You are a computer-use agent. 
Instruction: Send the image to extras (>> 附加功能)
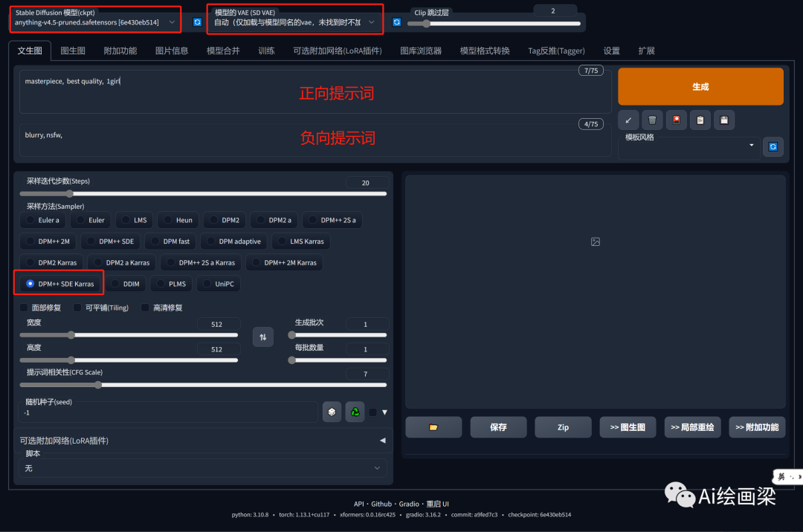tap(757, 427)
